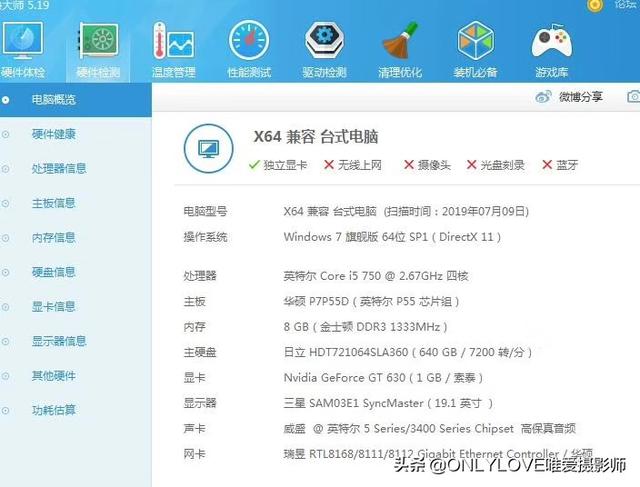Click 华硕 P7P55D motherboard value
The image size is (640, 487).
tap(371, 302)
